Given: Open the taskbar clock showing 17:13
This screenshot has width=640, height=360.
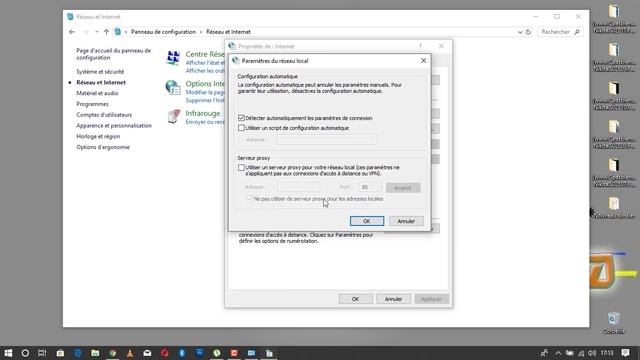Looking at the screenshot, I should (607, 353).
